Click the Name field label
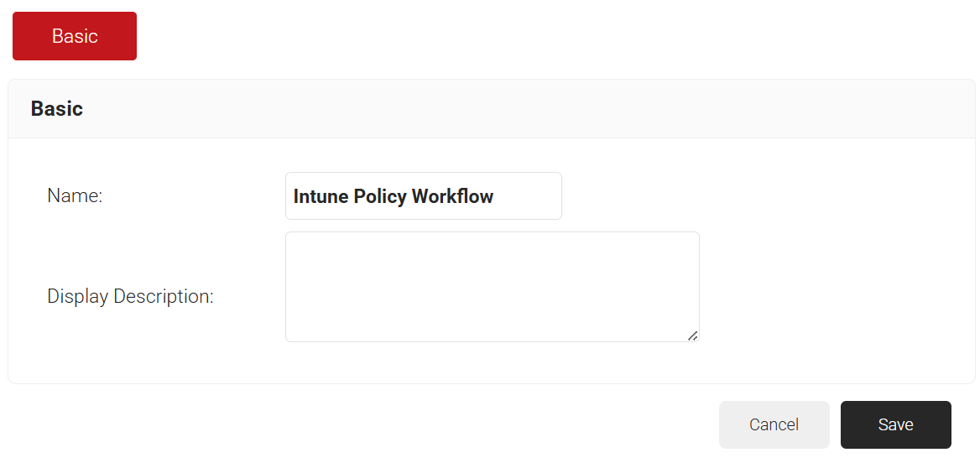Screen dimensions: 980x463 (x=75, y=196)
